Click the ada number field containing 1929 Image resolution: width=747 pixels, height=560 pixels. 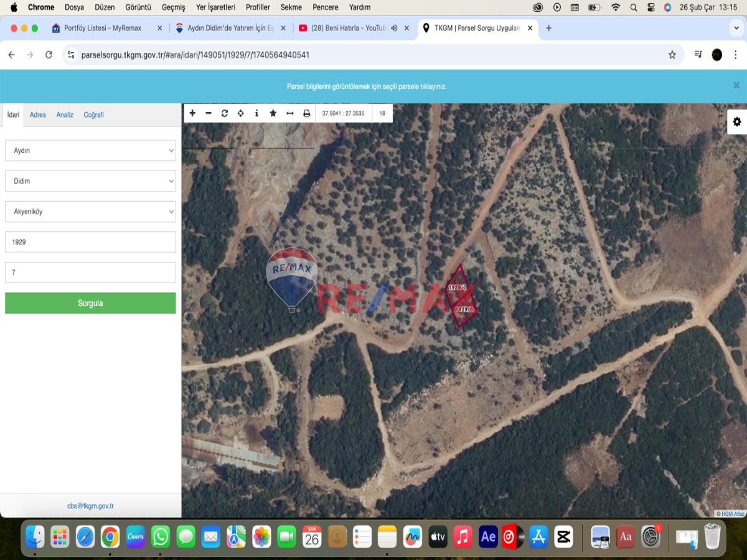(90, 242)
